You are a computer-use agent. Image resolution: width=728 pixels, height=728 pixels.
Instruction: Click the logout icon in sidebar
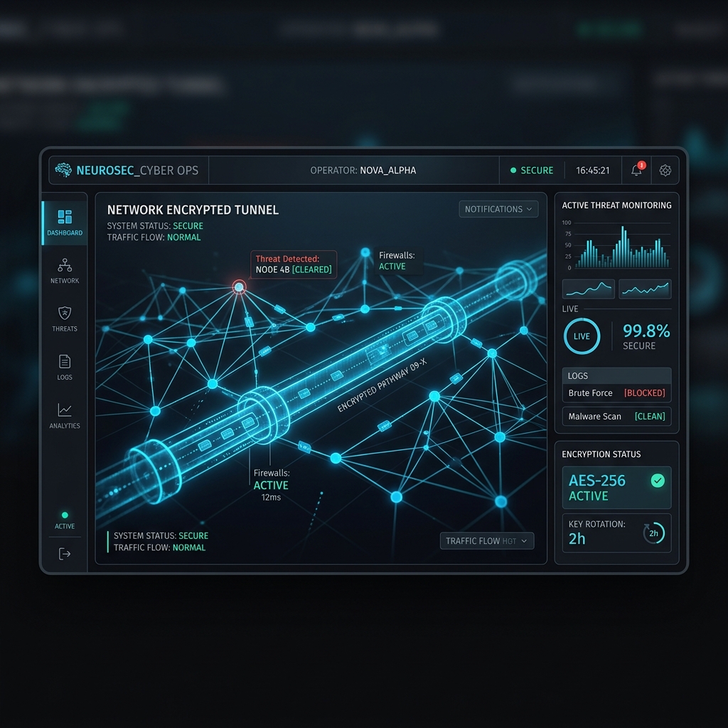coord(65,553)
